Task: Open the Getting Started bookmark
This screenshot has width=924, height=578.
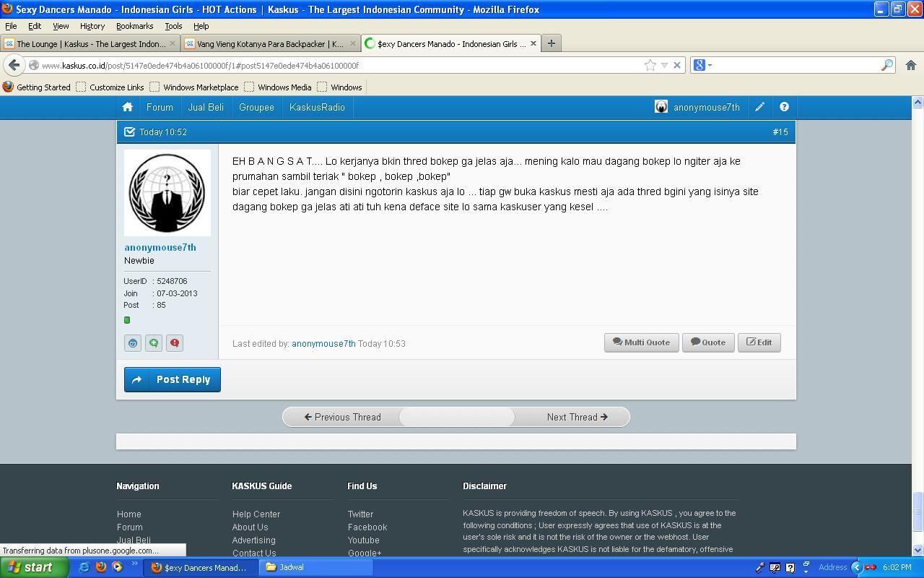Action: coord(37,87)
